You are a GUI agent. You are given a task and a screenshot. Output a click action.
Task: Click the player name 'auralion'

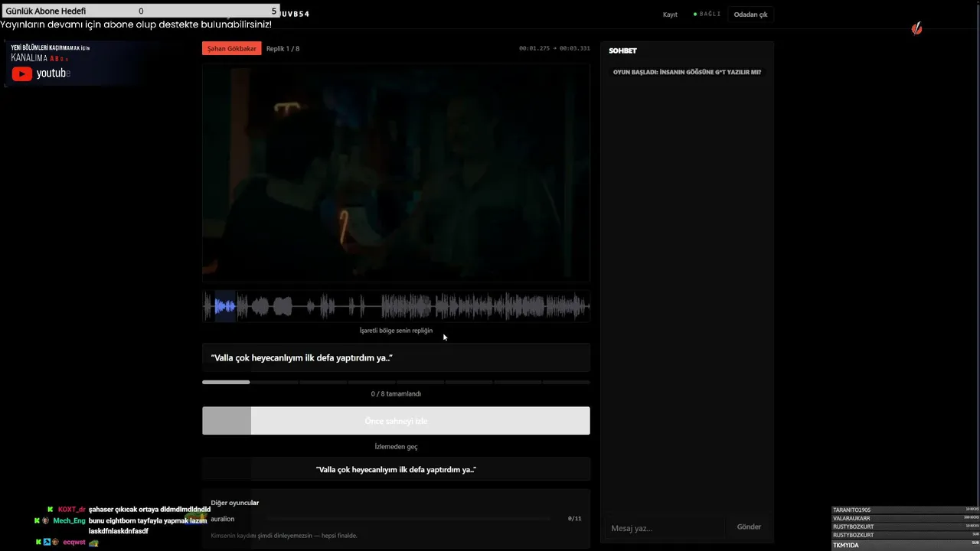pyautogui.click(x=223, y=519)
